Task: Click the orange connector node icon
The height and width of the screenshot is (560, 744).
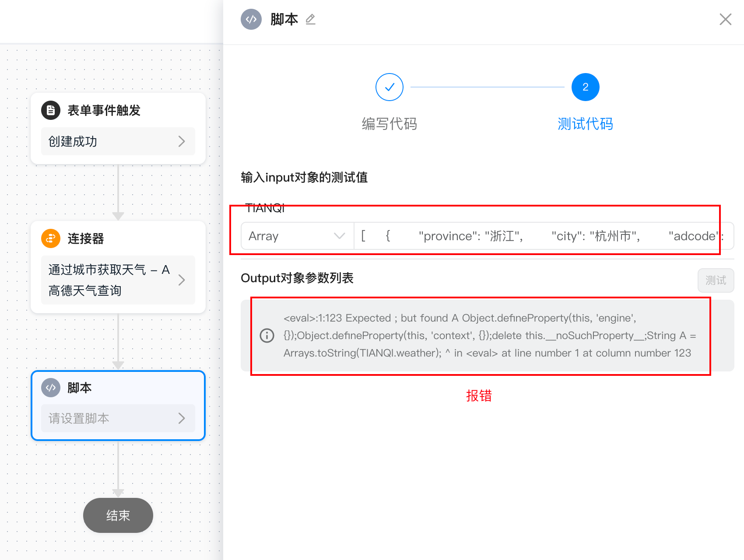Action: (51, 238)
